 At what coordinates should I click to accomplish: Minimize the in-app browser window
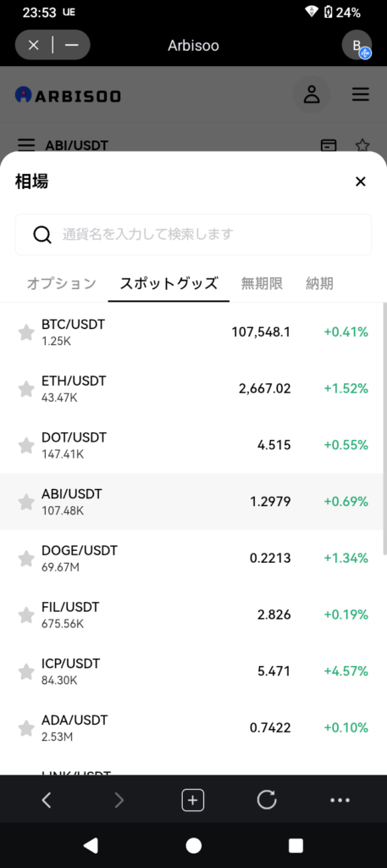click(72, 45)
